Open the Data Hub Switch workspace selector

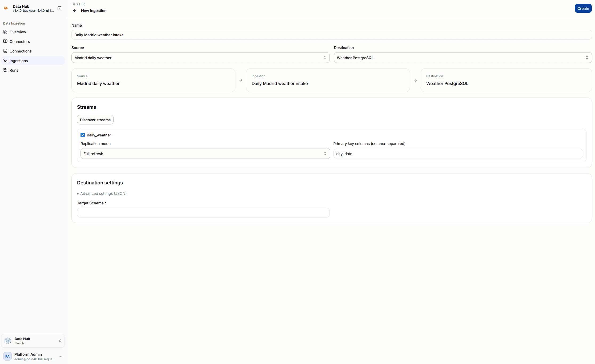pyautogui.click(x=33, y=341)
